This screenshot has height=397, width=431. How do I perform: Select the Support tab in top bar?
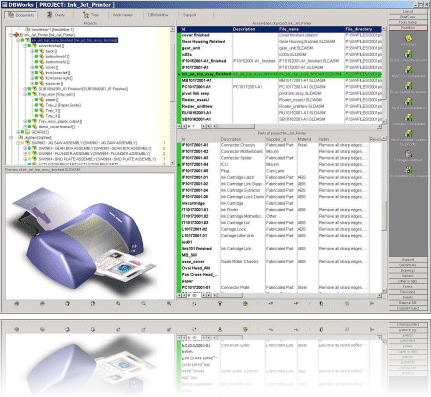tap(190, 15)
